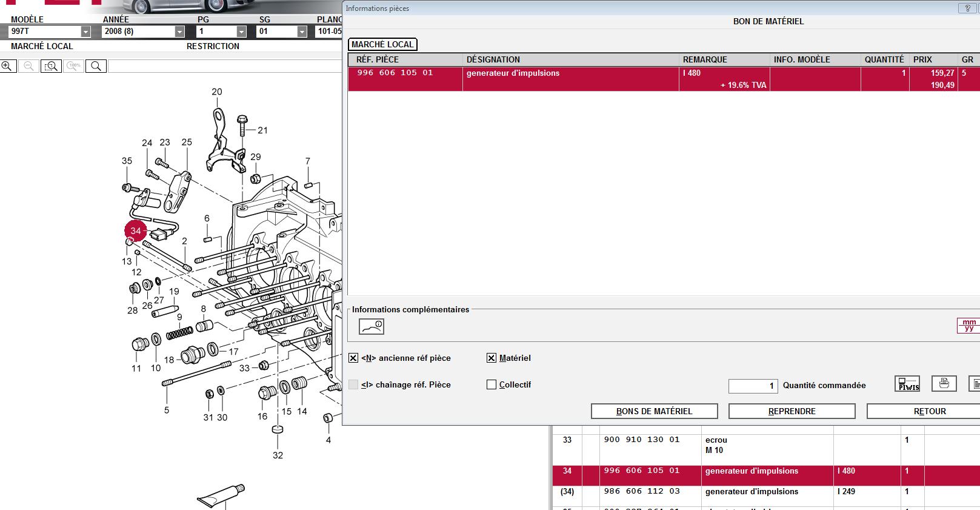Click highlighted callout 34 in the diagram
The image size is (980, 510).
136,231
